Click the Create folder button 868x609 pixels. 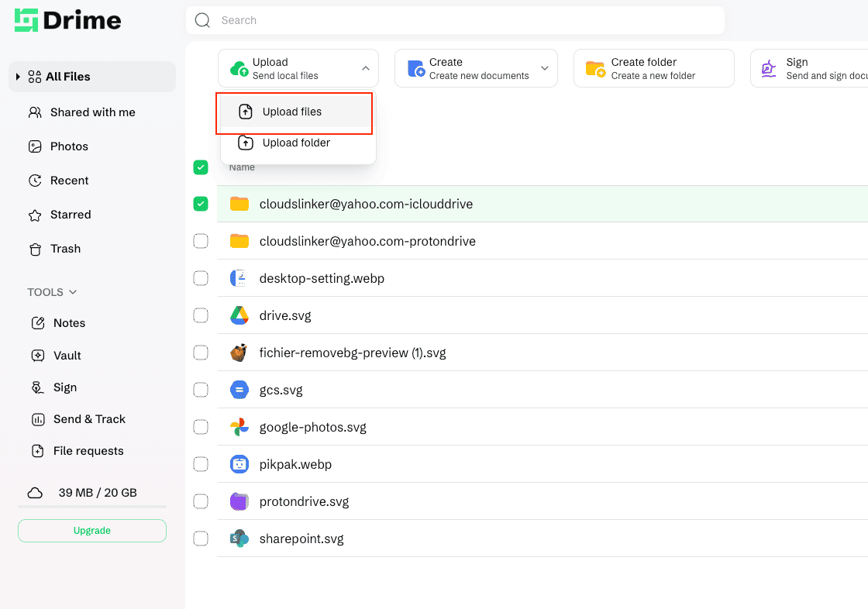pyautogui.click(x=653, y=68)
